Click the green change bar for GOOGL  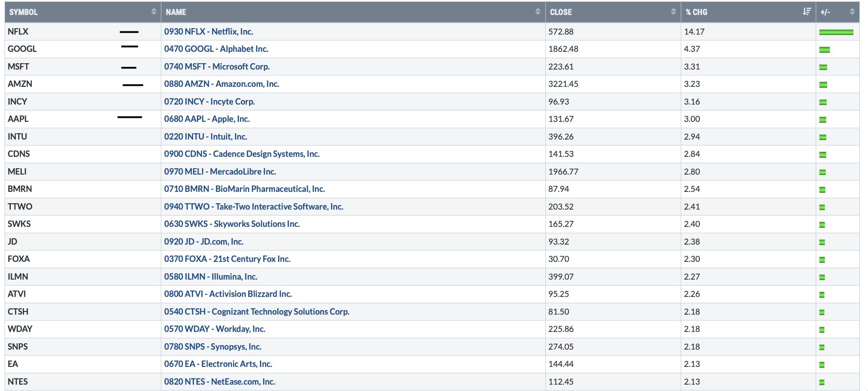pyautogui.click(x=824, y=50)
